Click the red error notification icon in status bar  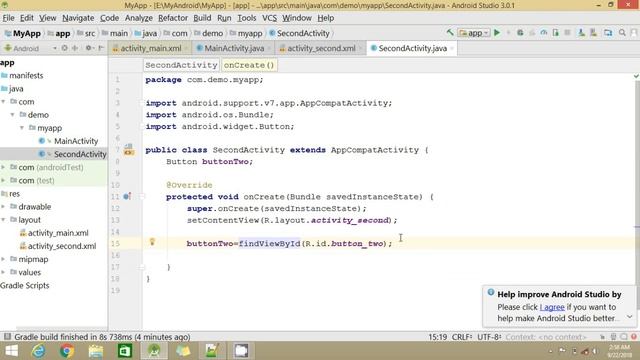click(x=634, y=337)
